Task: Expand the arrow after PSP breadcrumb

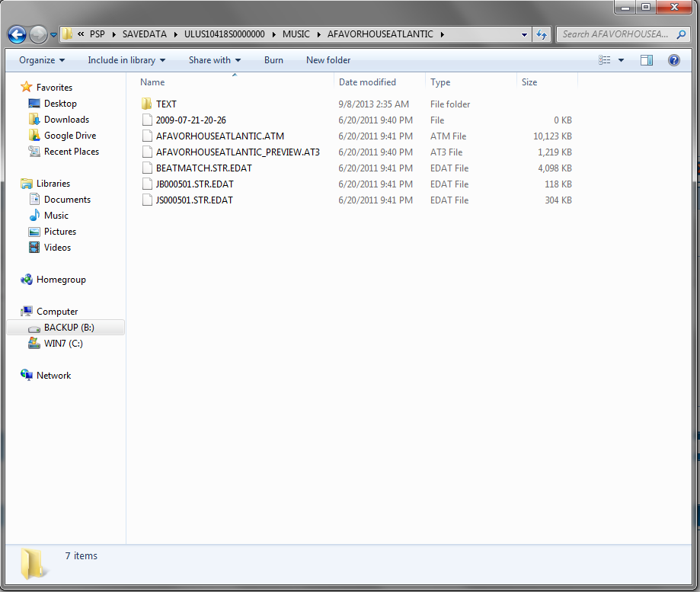Action: (113, 34)
